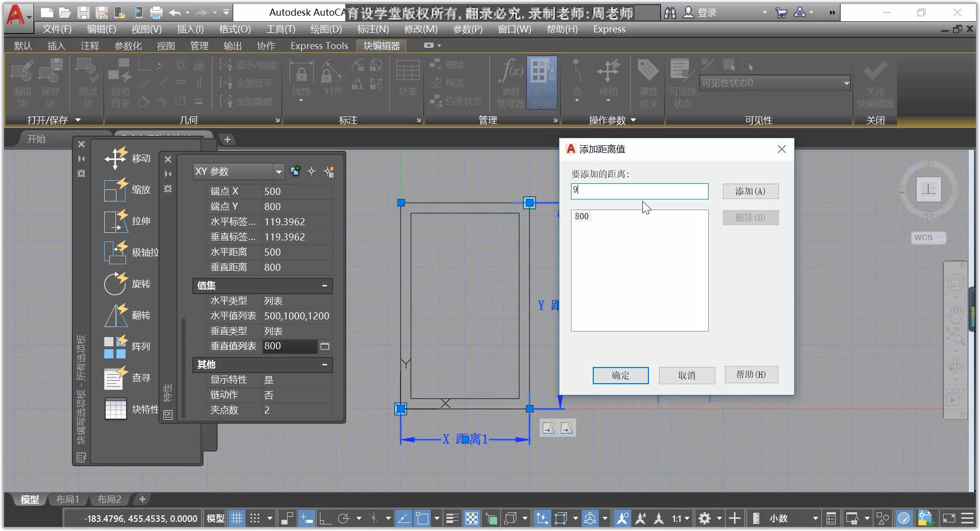980x531 pixels.
Task: Click the Workspace switching gear icon
Action: tap(705, 518)
